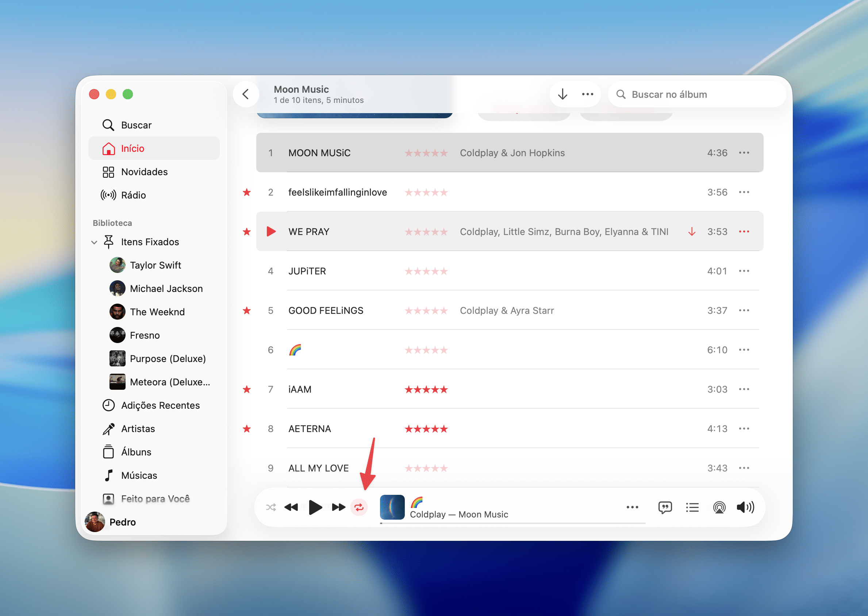Download WE PRAY using red arrow
868x616 pixels.
click(692, 232)
